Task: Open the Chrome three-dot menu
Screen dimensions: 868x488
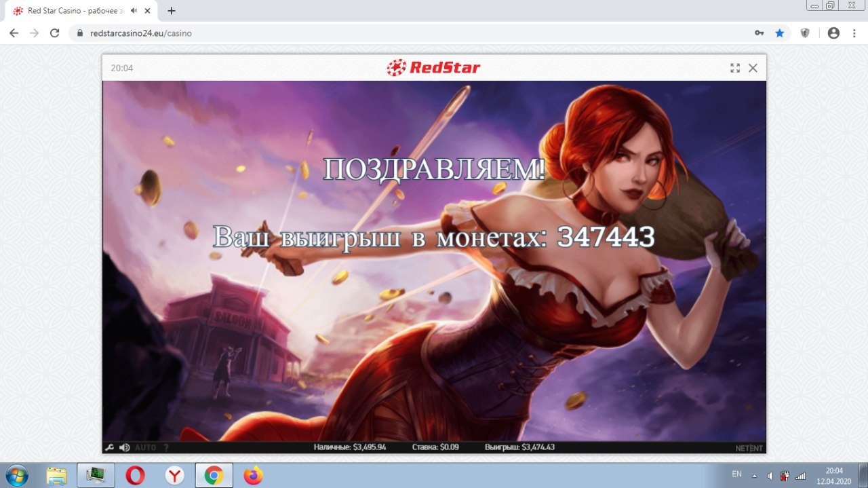Action: pyautogui.click(x=854, y=33)
